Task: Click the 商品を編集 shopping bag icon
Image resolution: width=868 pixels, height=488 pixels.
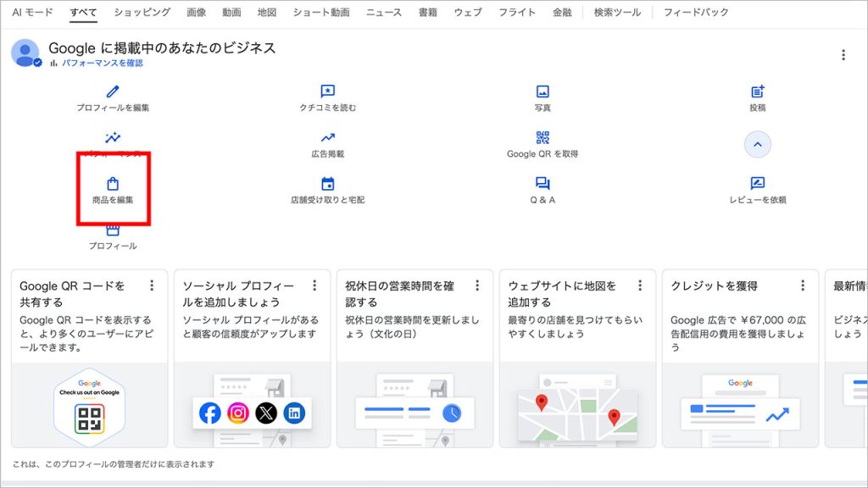Action: (113, 185)
